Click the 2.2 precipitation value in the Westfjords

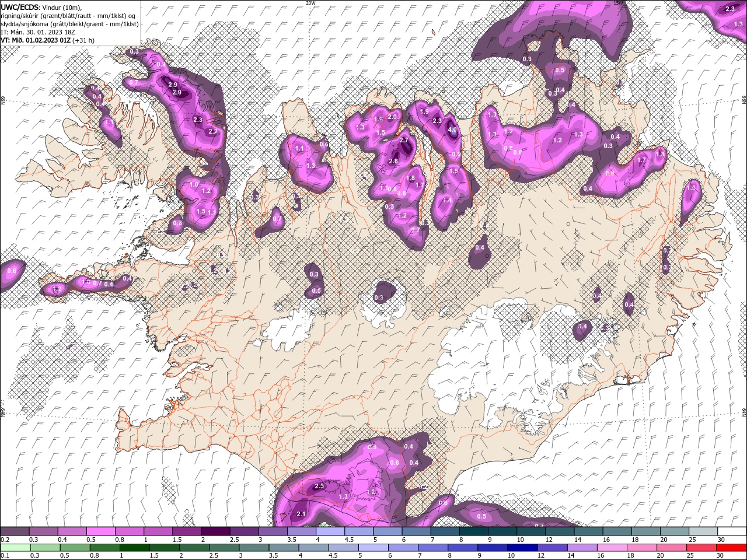pos(212,131)
